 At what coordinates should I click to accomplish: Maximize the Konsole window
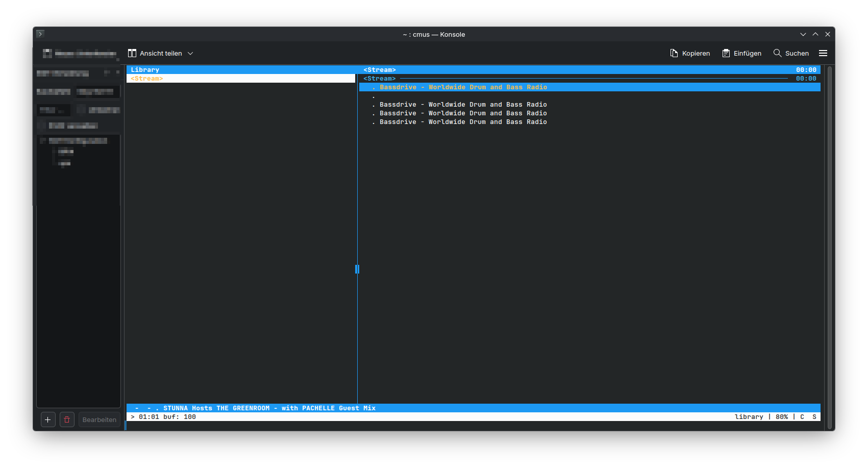815,34
